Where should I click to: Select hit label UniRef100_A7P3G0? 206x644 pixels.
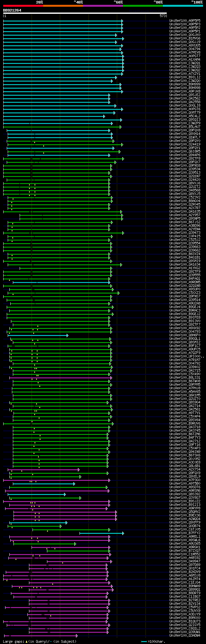[185, 480]
